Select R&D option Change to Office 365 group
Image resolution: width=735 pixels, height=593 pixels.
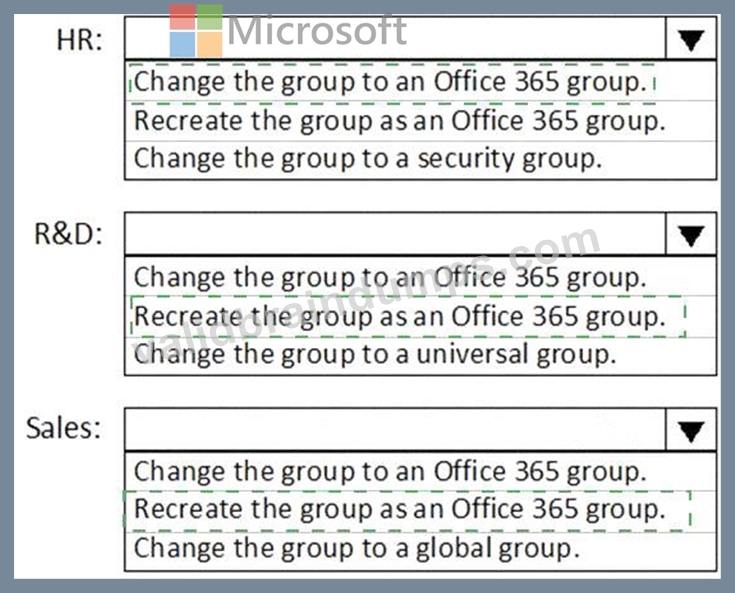coord(420,277)
